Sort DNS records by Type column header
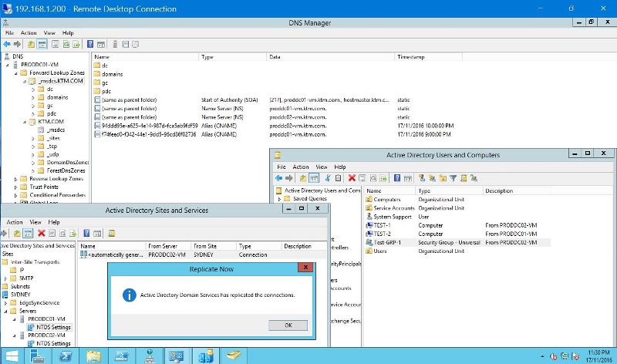Screen dimensions: 617x364 (x=233, y=57)
